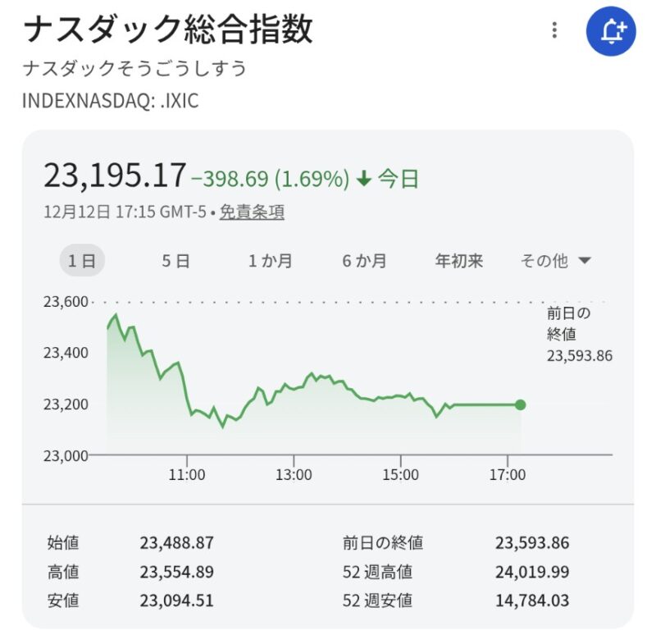Click the 52週高値 value 24,019.99
Image resolution: width=656 pixels, height=644 pixels.
click(531, 572)
